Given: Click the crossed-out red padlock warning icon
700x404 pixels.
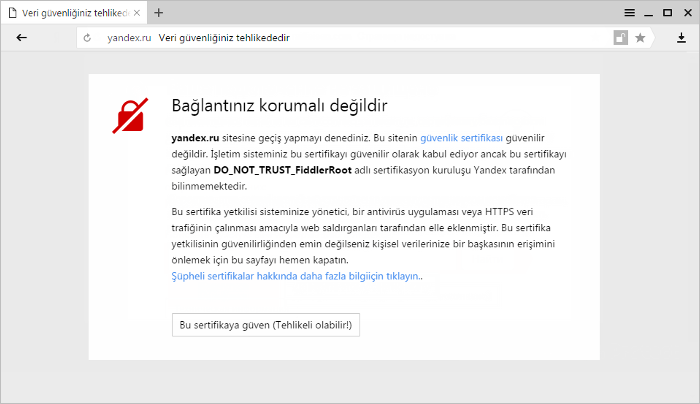Looking at the screenshot, I should click(x=130, y=116).
